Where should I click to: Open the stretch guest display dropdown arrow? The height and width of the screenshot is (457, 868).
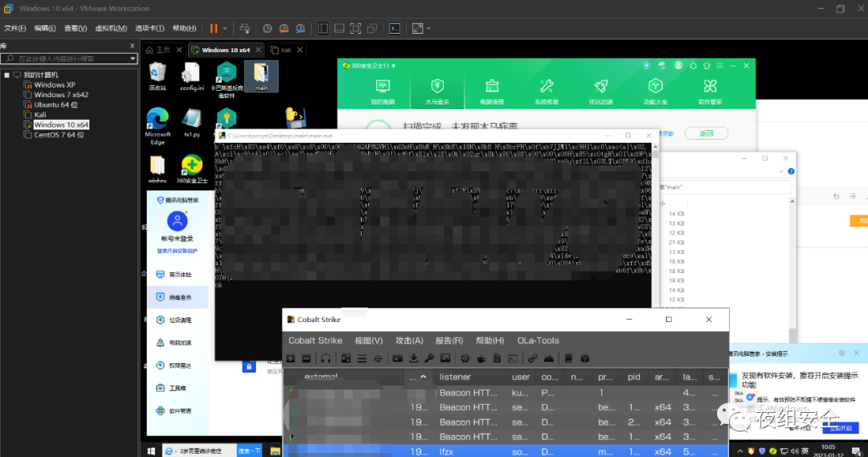[x=428, y=28]
